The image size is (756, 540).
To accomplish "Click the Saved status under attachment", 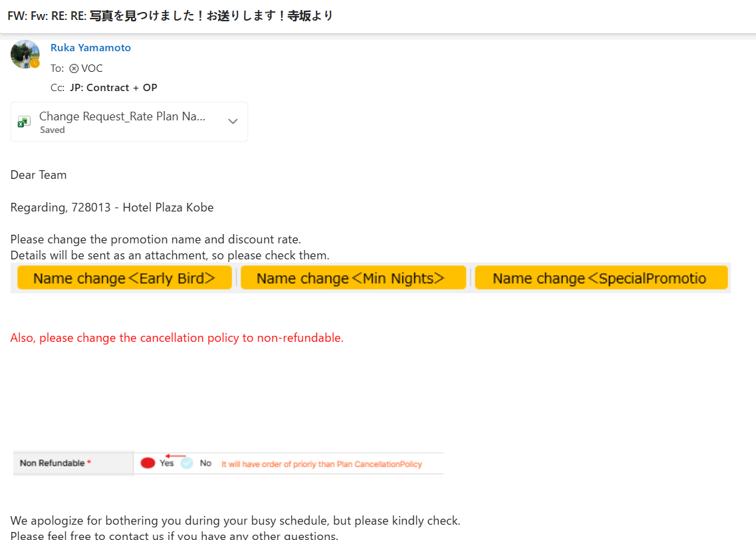I will [52, 130].
